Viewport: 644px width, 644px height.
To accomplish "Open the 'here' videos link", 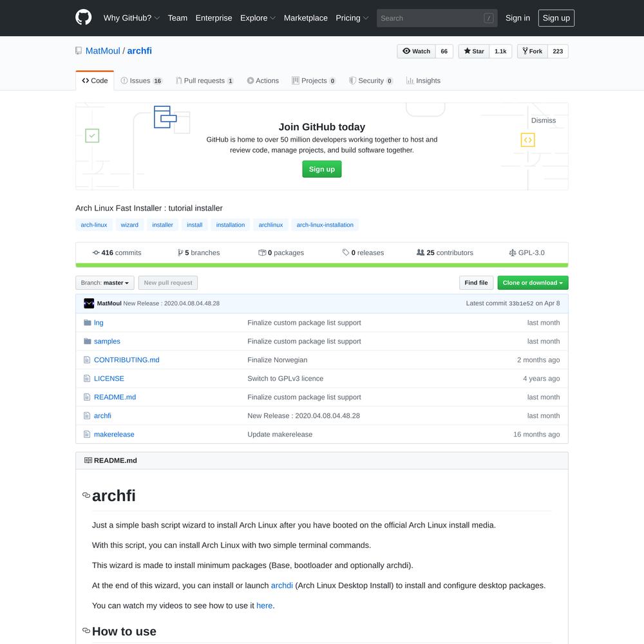I will click(x=265, y=605).
